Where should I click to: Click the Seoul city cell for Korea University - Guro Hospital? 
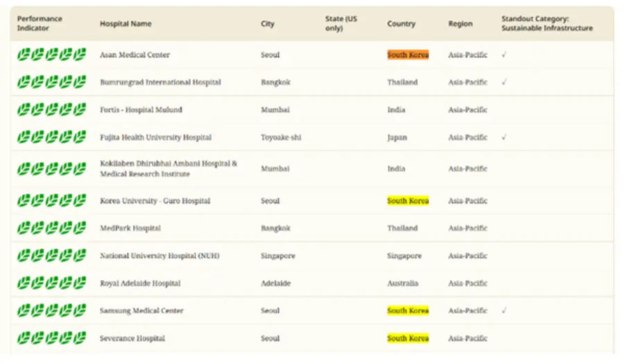[x=270, y=200]
